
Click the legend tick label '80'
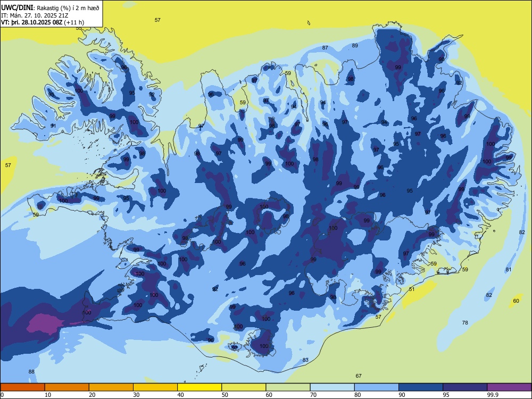click(x=358, y=395)
